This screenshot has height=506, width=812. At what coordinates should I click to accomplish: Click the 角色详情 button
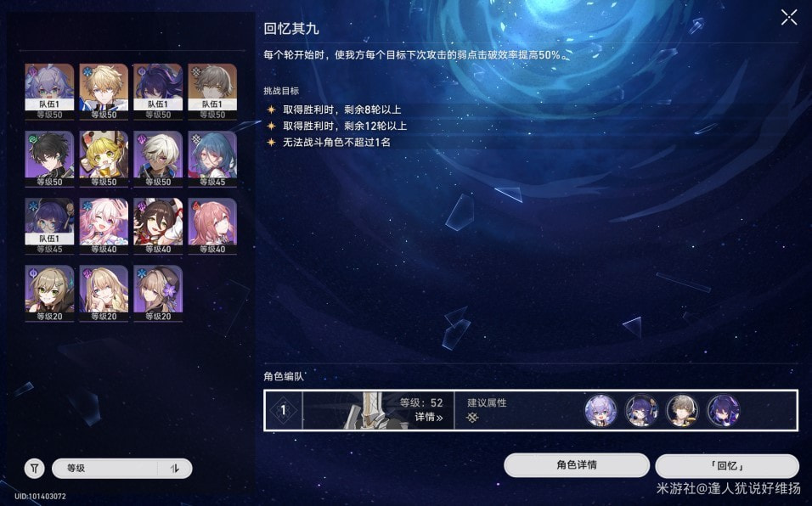577,465
